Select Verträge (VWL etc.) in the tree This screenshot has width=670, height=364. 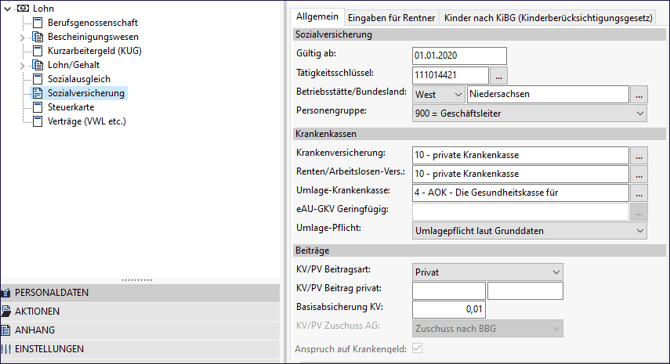[x=87, y=121]
